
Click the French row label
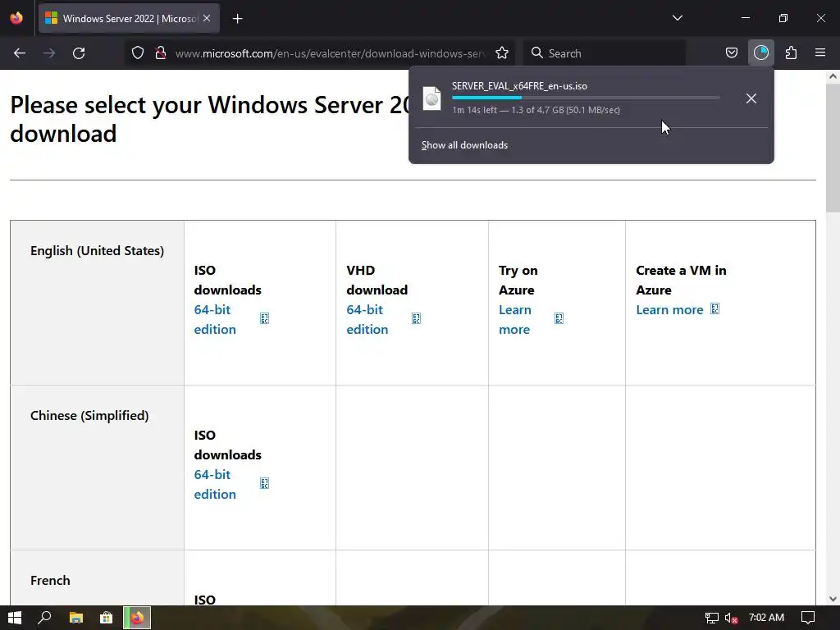click(x=50, y=580)
